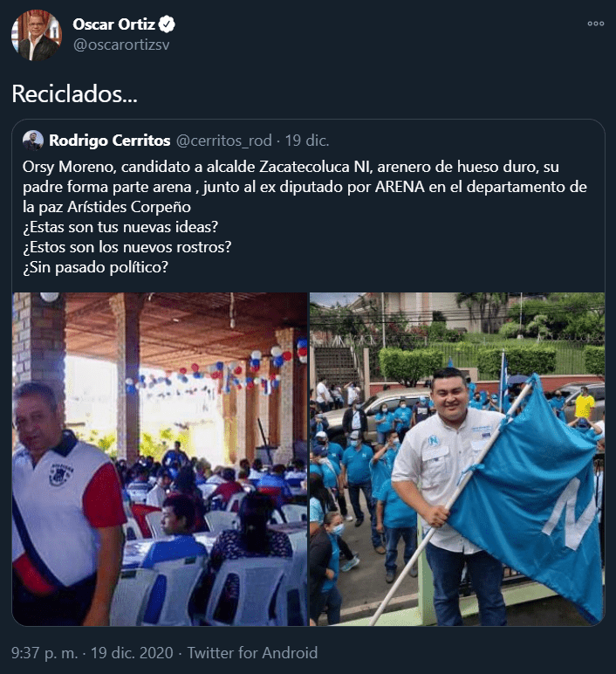Viewport: 616px width, 674px height.
Task: Open the quoted tweet's 19 dic. date
Action: [307, 141]
